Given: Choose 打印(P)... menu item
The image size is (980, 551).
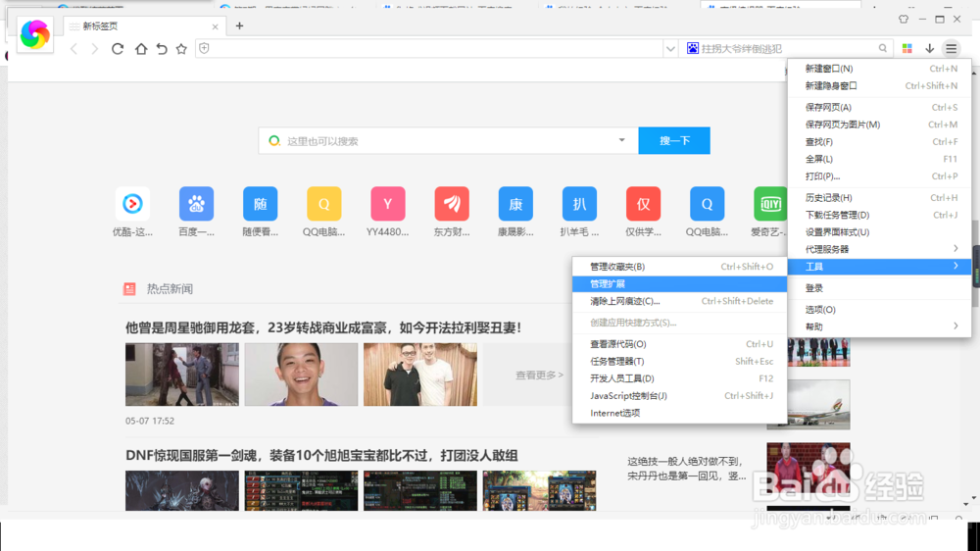Looking at the screenshot, I should tap(880, 176).
